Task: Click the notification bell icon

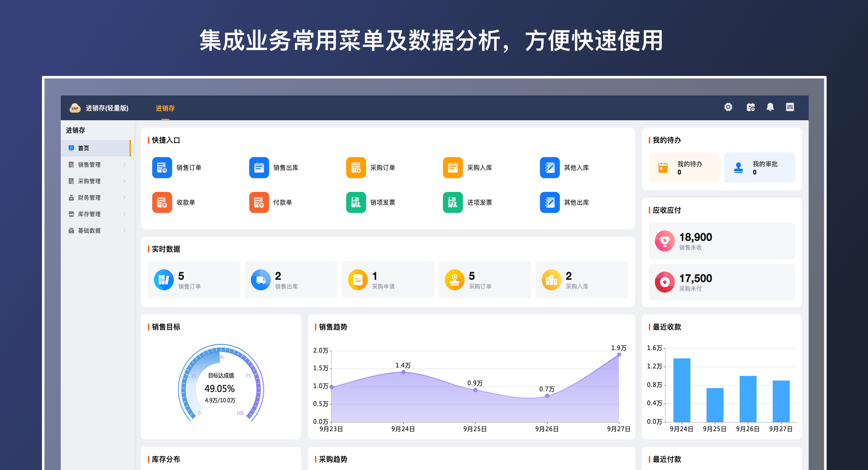Action: coord(770,107)
